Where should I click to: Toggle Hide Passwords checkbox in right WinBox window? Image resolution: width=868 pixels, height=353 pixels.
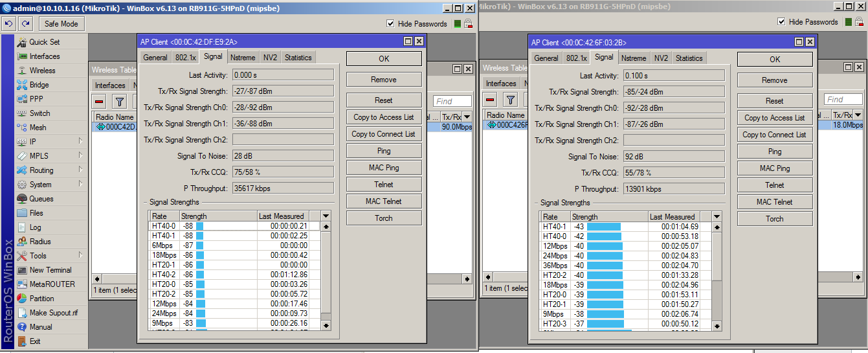tap(781, 22)
